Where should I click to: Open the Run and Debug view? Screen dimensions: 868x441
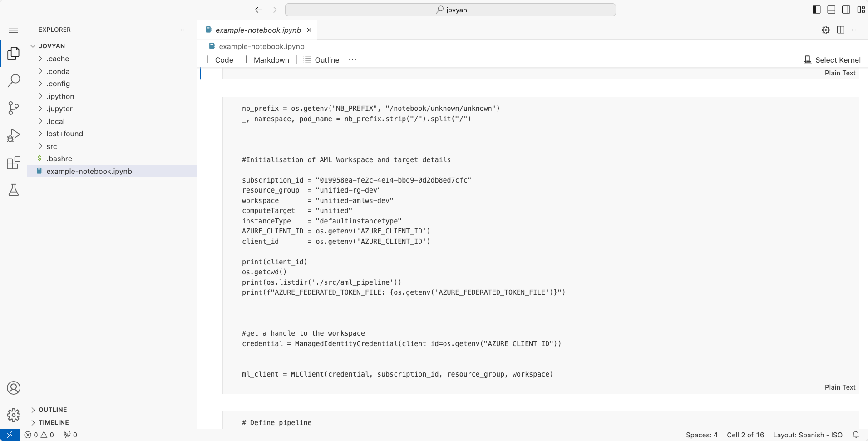click(x=14, y=135)
